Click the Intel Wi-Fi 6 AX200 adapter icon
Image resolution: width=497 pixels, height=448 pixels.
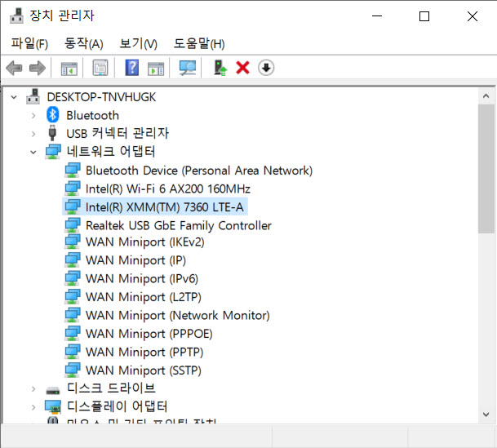click(73, 189)
